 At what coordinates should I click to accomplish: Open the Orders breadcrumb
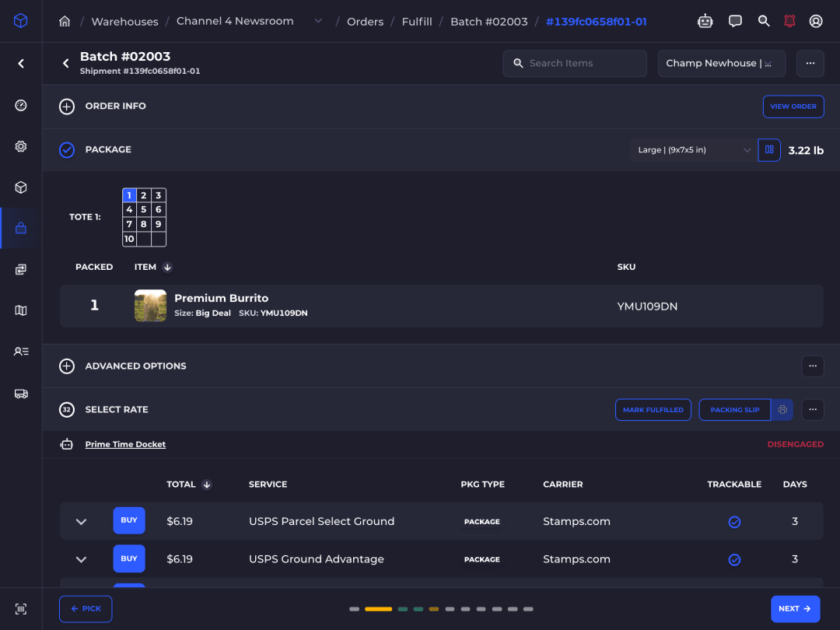pos(366,22)
